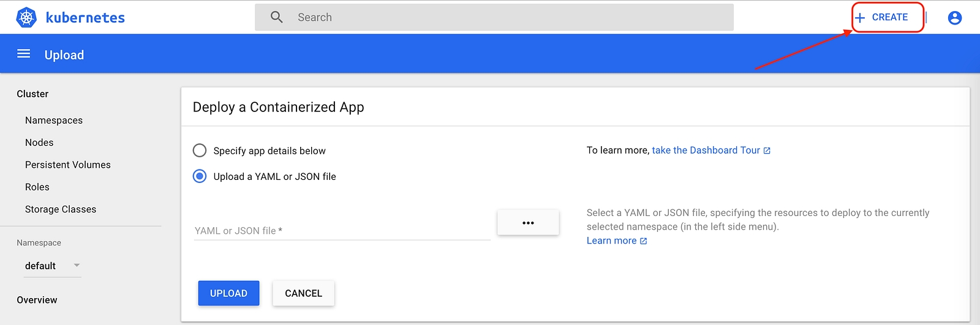Screen dimensions: 980x325
Task: Click the plus icon beside CREATE
Action: point(860,18)
